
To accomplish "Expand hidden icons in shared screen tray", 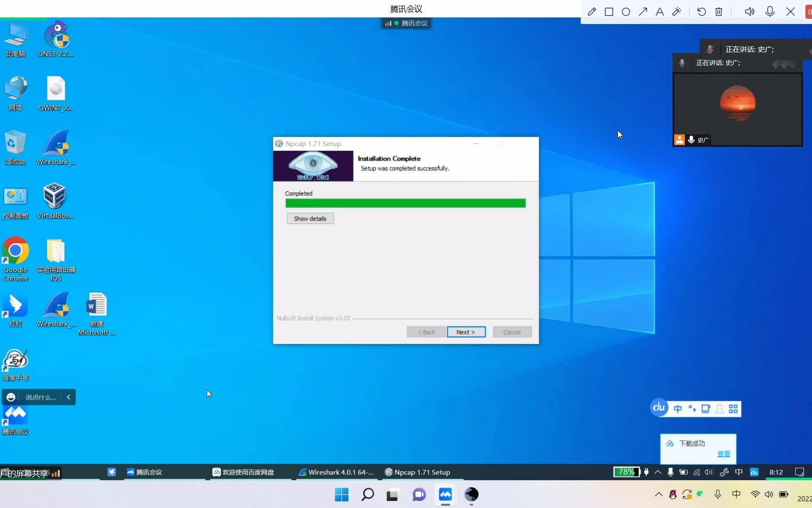I will pos(658,472).
